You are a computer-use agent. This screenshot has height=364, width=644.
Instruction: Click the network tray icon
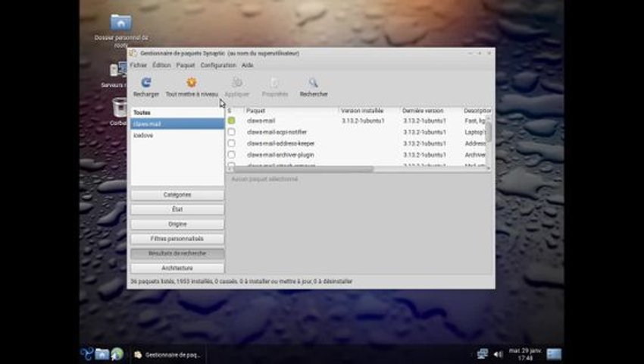[482, 353]
